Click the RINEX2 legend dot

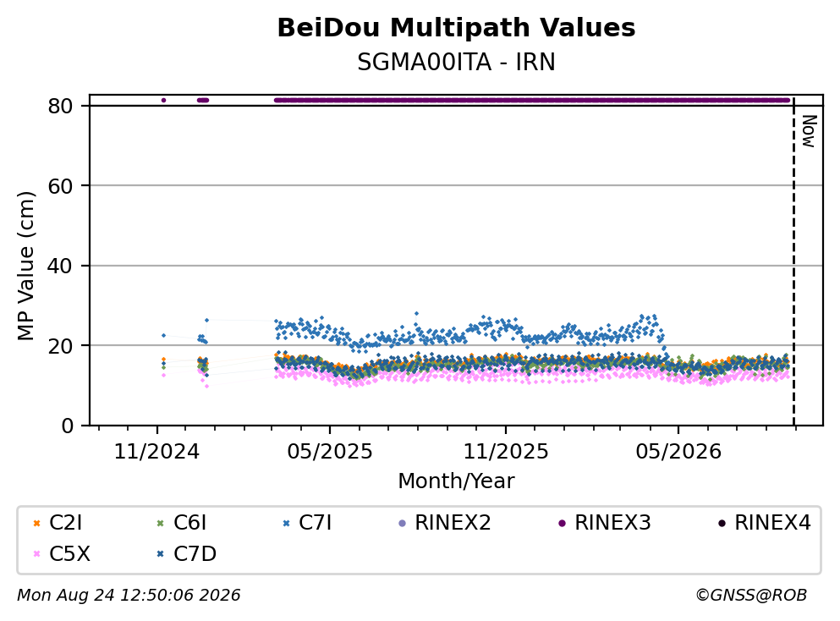coord(403,524)
